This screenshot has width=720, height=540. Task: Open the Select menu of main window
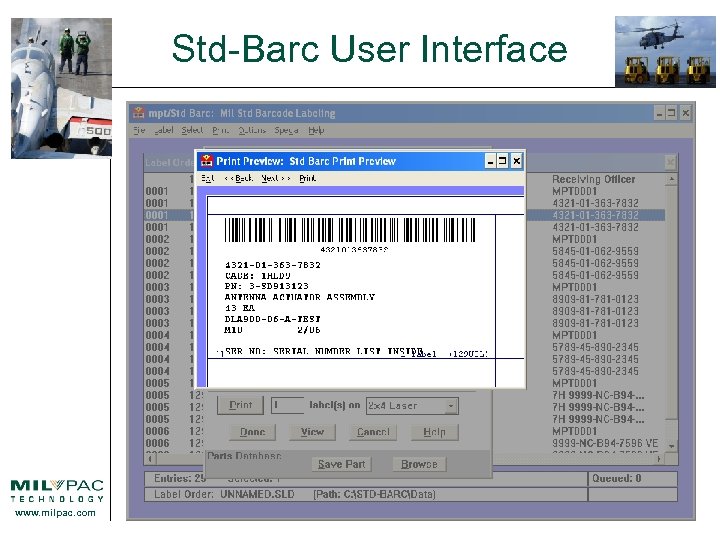[192, 130]
